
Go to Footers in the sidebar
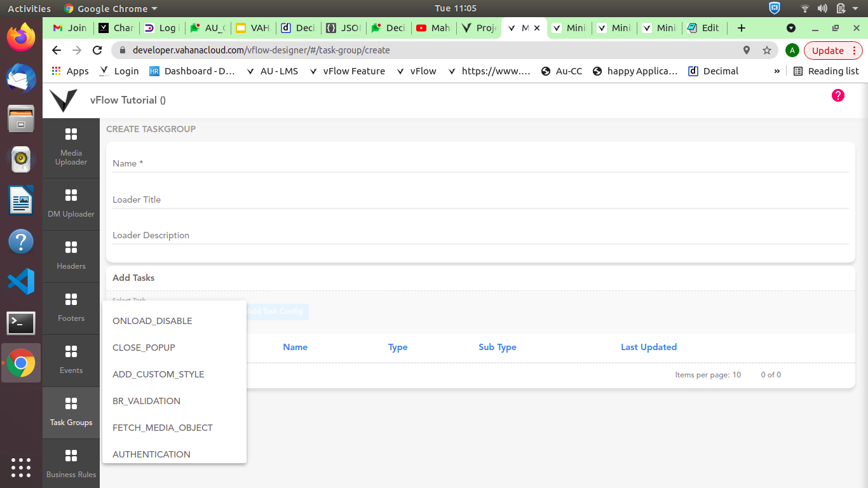click(71, 308)
